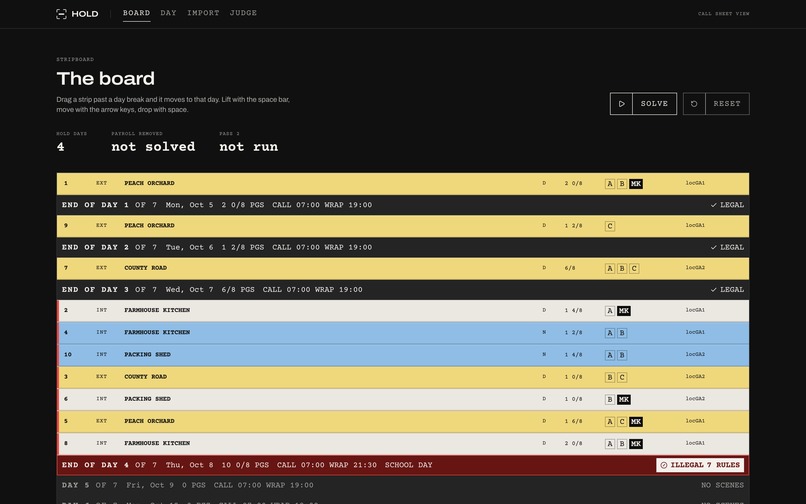The height and width of the screenshot is (504, 806).
Task: Select scene 8 Farmhouse Kitchen strip
Action: click(x=402, y=443)
